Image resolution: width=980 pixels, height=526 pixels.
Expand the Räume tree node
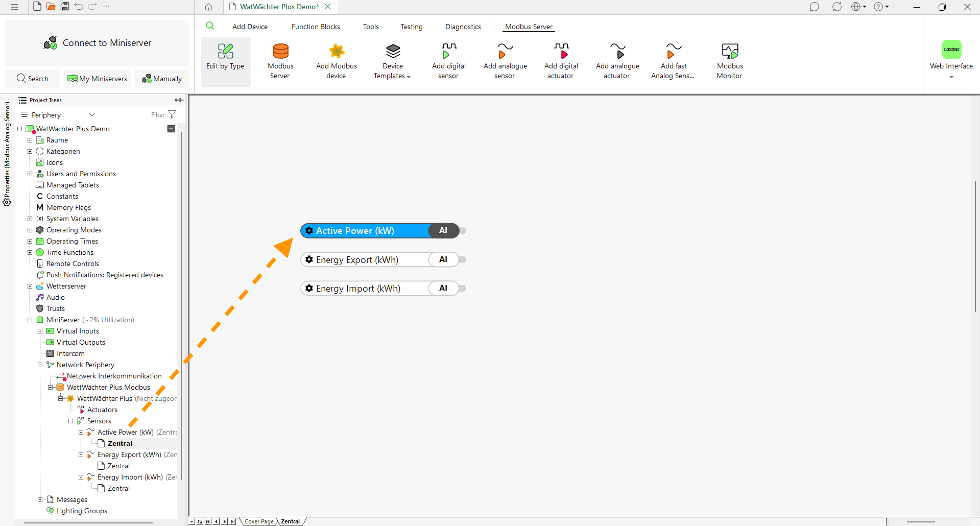tap(30, 140)
